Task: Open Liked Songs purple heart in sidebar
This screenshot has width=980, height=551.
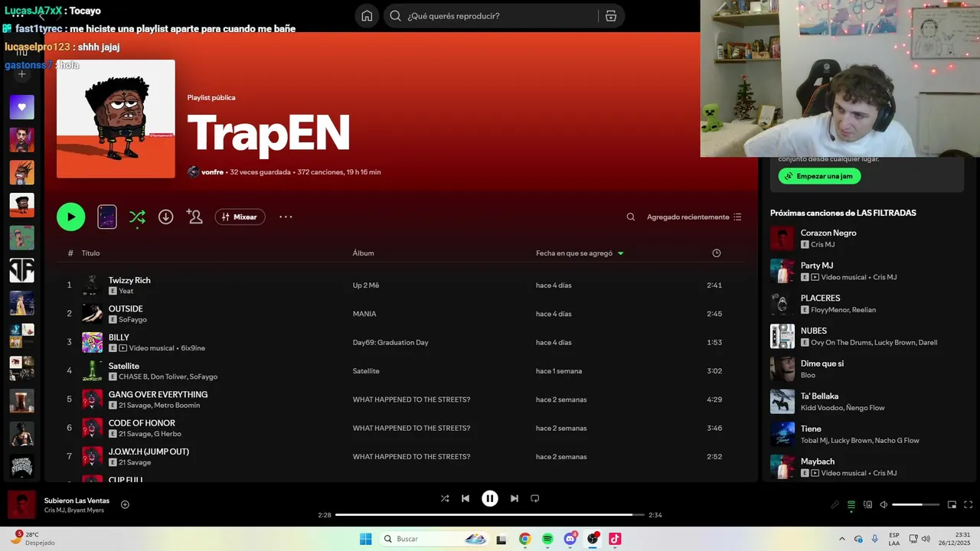Action: 21,107
